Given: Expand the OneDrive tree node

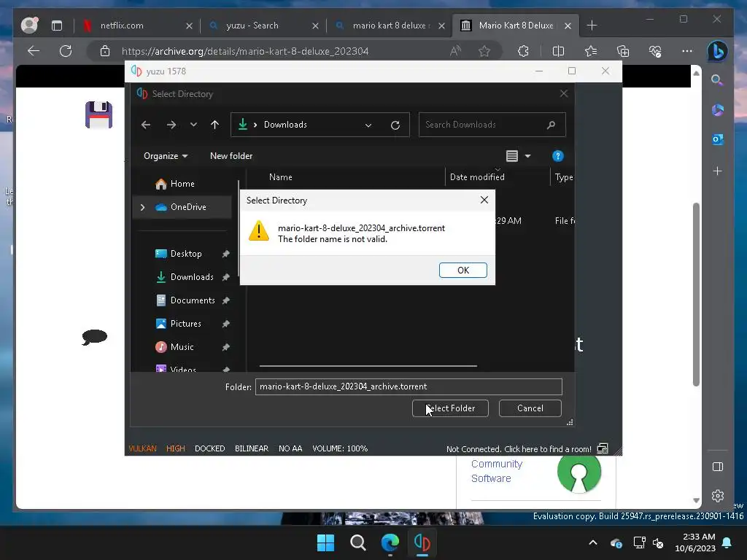Looking at the screenshot, I should click(x=142, y=207).
